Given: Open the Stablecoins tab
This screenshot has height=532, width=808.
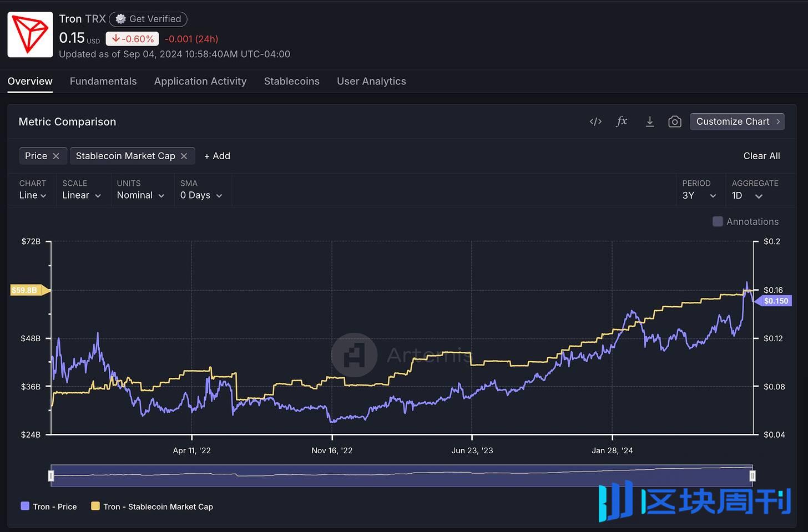Looking at the screenshot, I should (292, 81).
